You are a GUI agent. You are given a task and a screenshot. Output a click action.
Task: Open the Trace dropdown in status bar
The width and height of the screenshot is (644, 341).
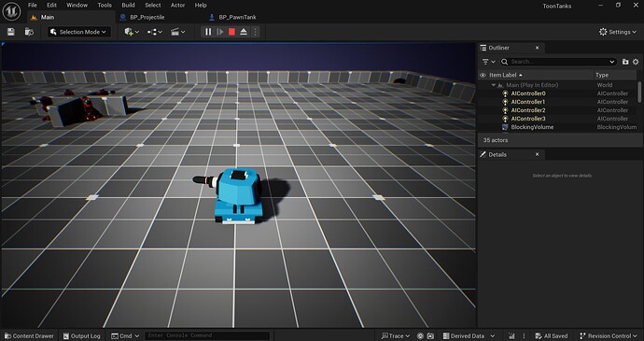point(396,335)
